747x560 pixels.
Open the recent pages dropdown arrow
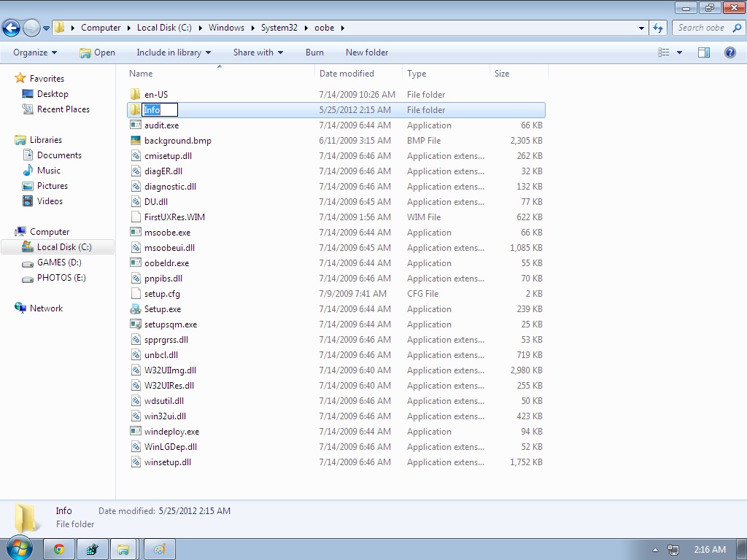(x=46, y=28)
